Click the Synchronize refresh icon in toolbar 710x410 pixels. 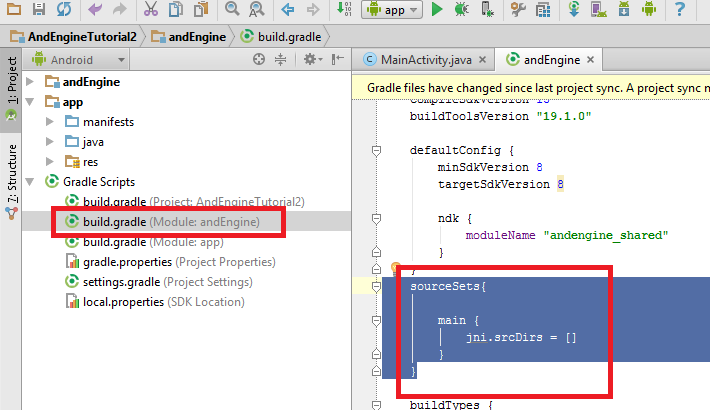pos(62,10)
